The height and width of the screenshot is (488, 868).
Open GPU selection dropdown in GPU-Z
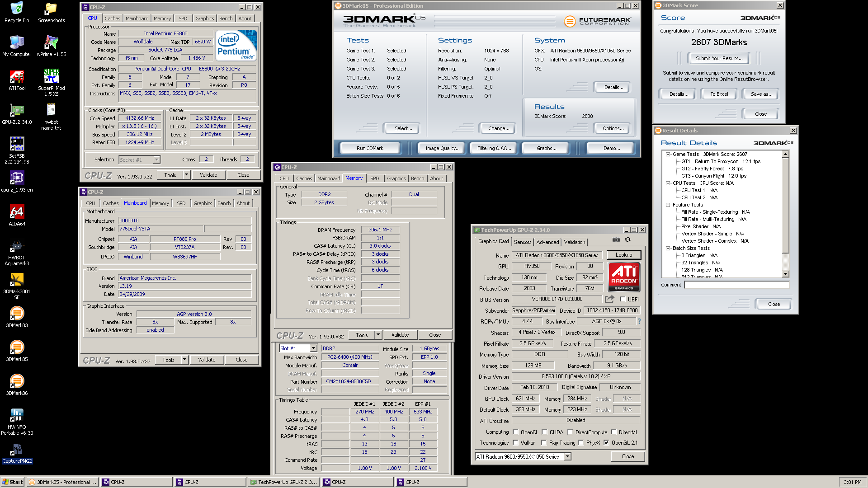click(567, 456)
